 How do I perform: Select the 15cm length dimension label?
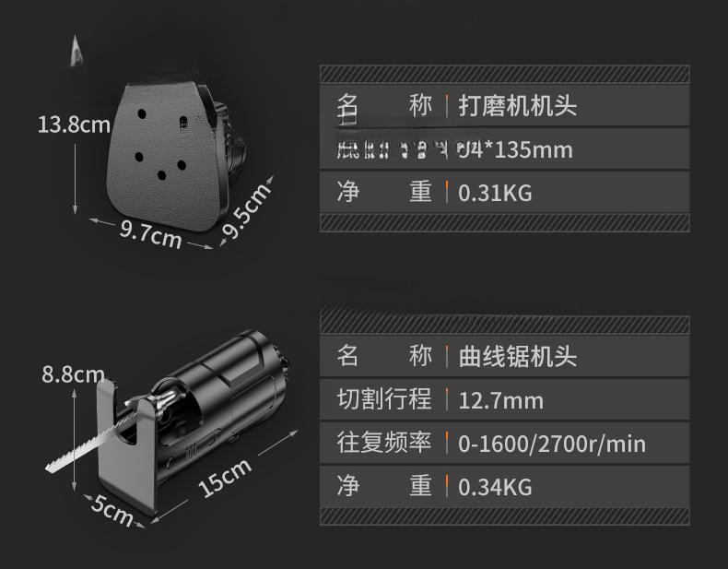225,478
